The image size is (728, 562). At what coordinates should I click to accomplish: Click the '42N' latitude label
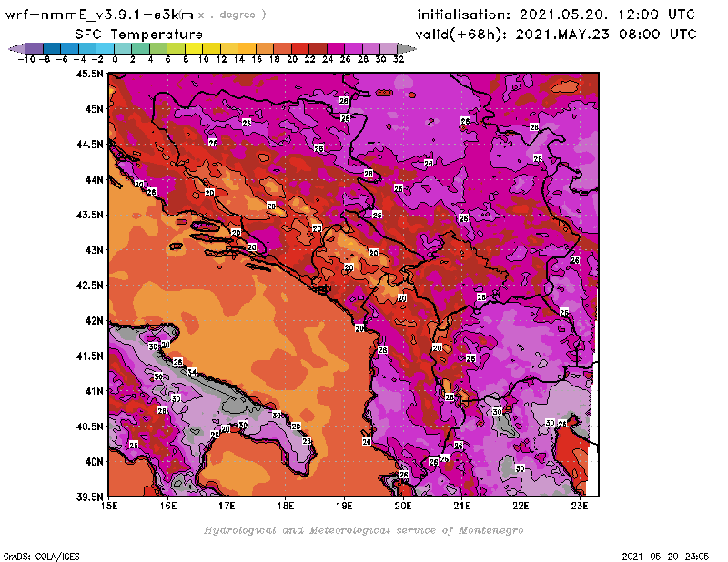tap(94, 321)
